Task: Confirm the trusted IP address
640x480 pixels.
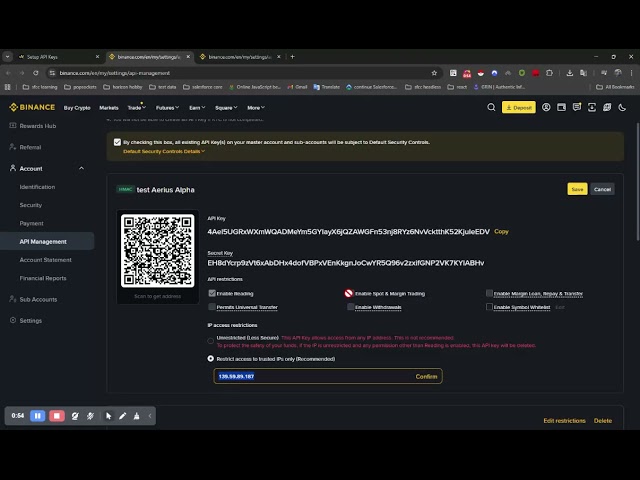Action: tap(426, 376)
